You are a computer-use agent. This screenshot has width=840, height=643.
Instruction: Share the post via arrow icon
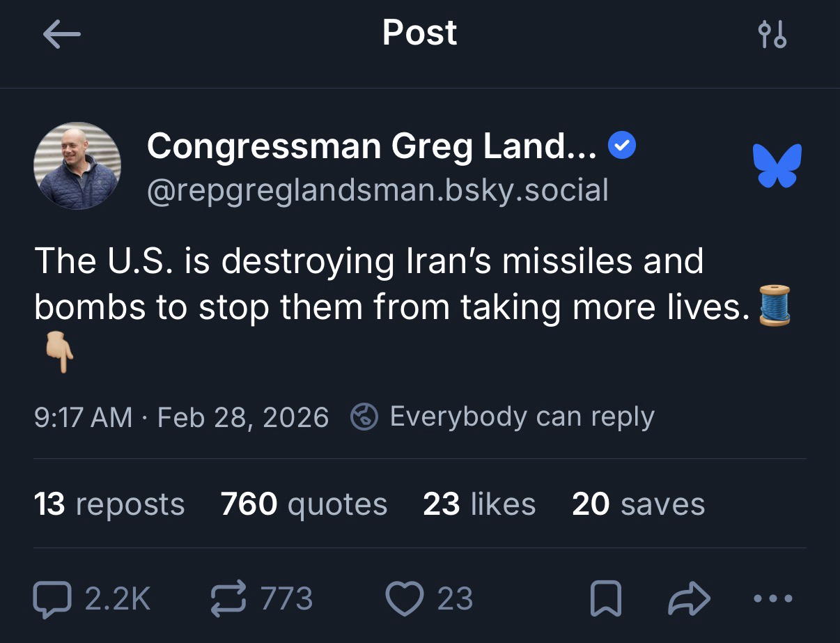coord(689,598)
